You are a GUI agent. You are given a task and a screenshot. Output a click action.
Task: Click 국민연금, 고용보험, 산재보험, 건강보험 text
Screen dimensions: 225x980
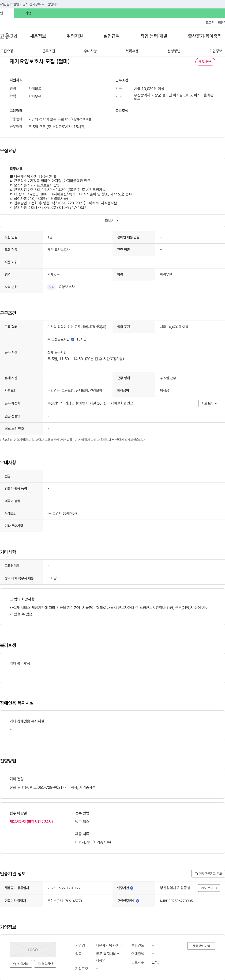tap(75, 391)
